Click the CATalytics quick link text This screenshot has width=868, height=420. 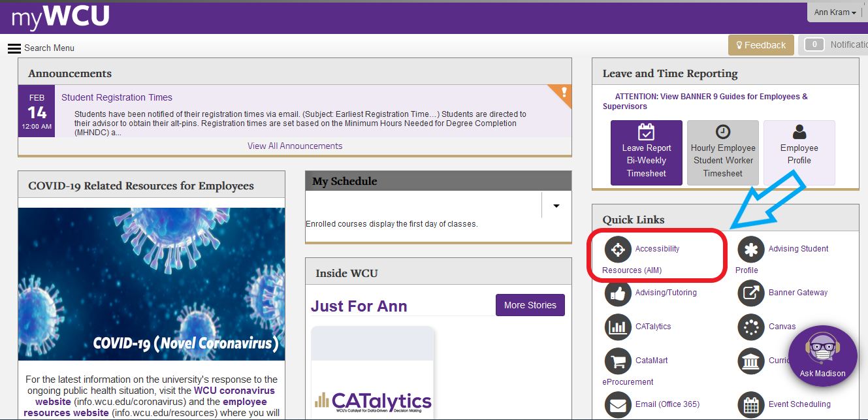pos(653,327)
